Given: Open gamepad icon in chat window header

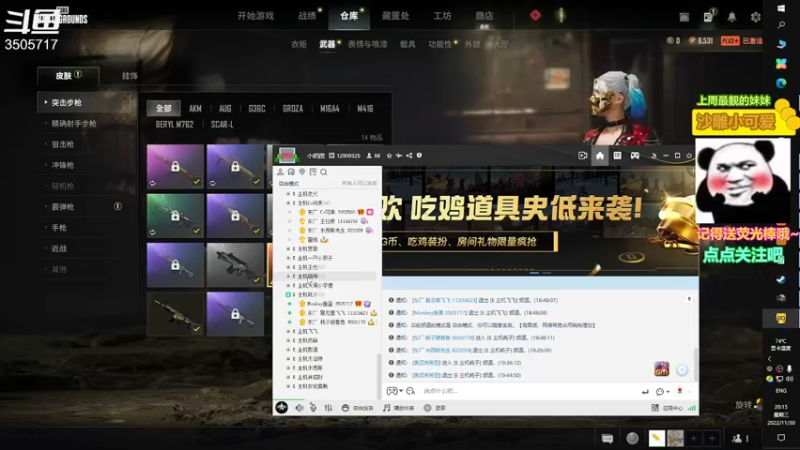Looking at the screenshot, I should coord(635,156).
